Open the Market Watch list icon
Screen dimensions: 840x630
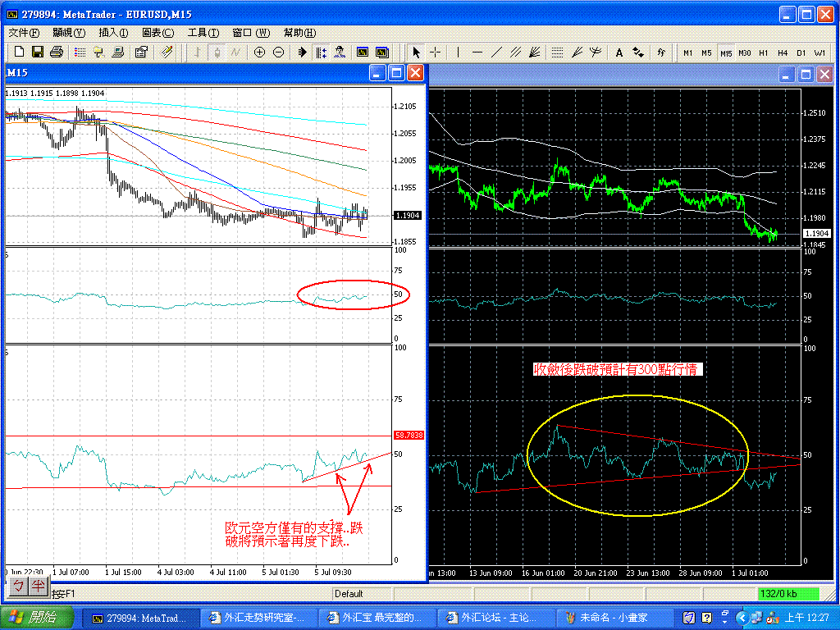(80, 52)
